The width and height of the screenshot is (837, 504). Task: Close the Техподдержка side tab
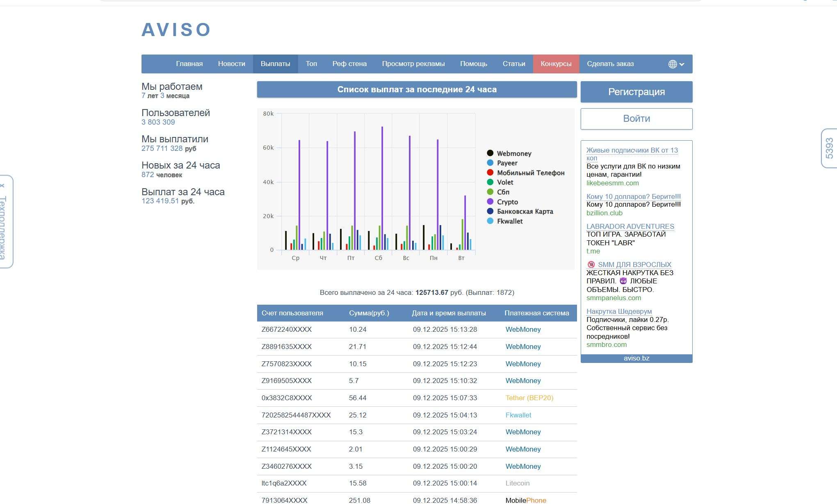click(x=2, y=186)
